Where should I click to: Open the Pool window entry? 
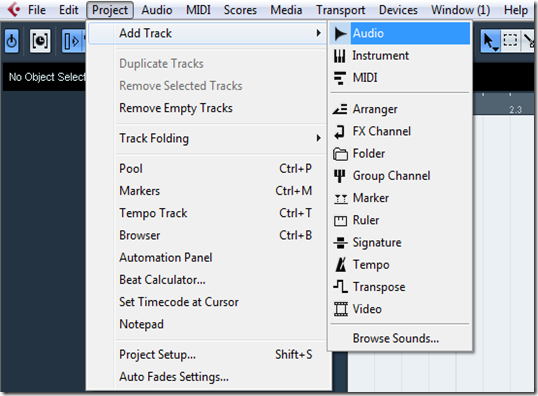(207, 168)
